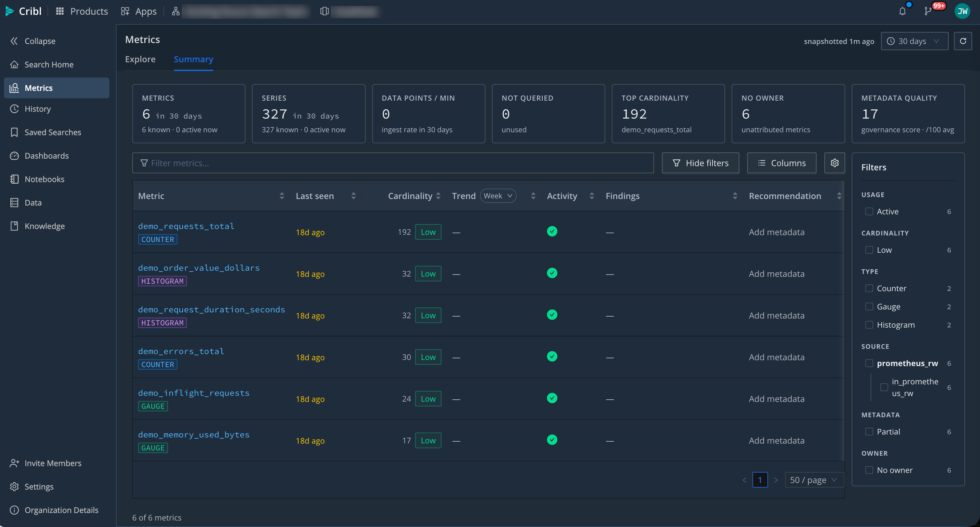
Task: Click activity check icon for demo_memory_used_bytes
Action: click(552, 440)
